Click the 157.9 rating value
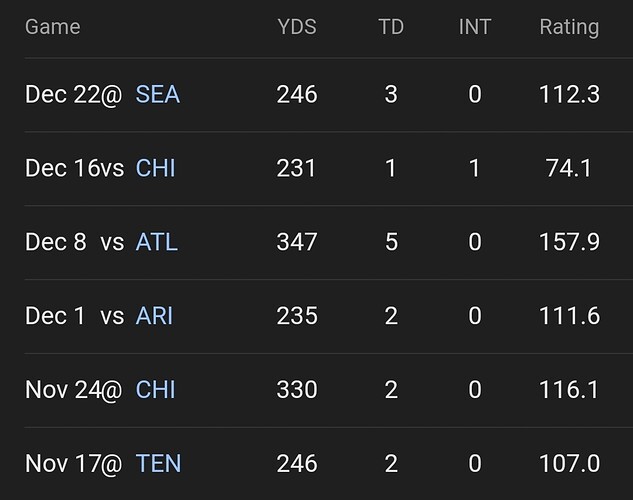The height and width of the screenshot is (500, 633). click(x=569, y=242)
